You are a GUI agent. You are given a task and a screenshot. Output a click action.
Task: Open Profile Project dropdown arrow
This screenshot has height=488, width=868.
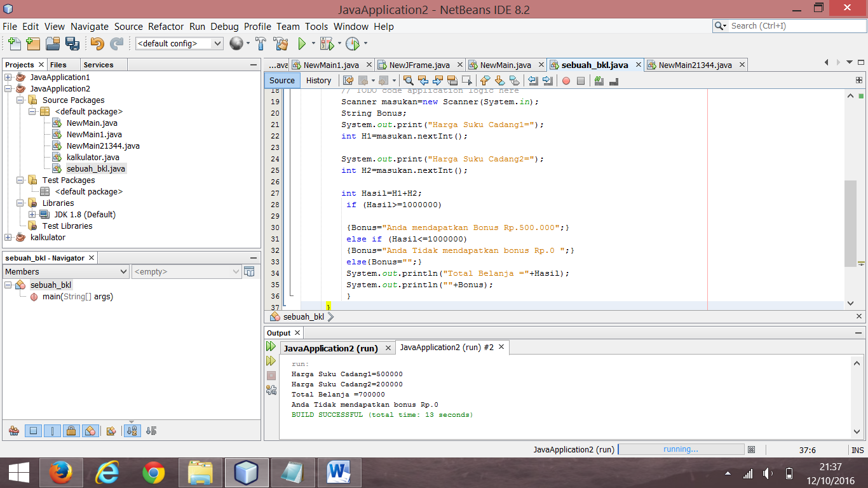pyautogui.click(x=365, y=44)
